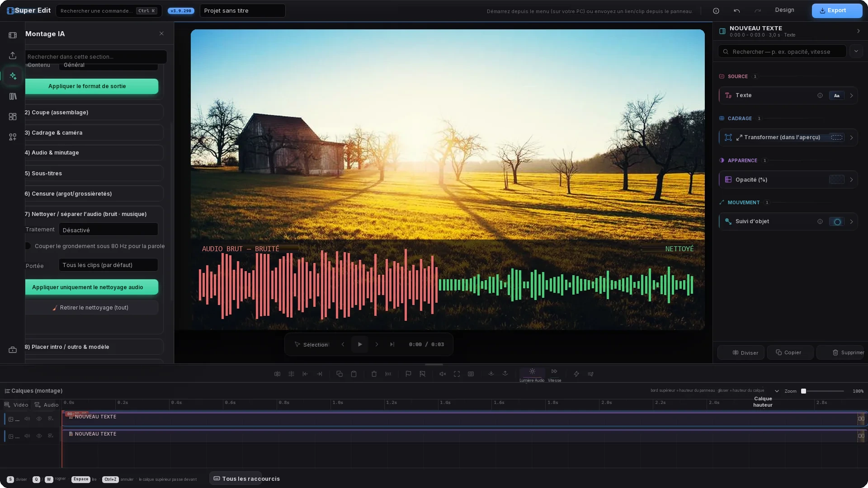This screenshot has width=868, height=488.
Task: Toggle rumble cut below 80 Hz
Action: click(28, 246)
